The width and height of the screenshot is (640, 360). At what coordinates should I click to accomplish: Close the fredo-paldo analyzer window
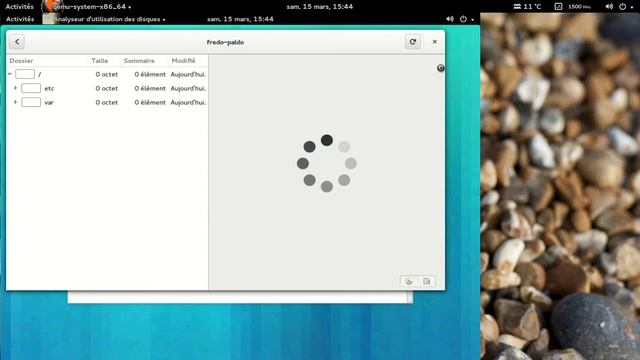[435, 42]
